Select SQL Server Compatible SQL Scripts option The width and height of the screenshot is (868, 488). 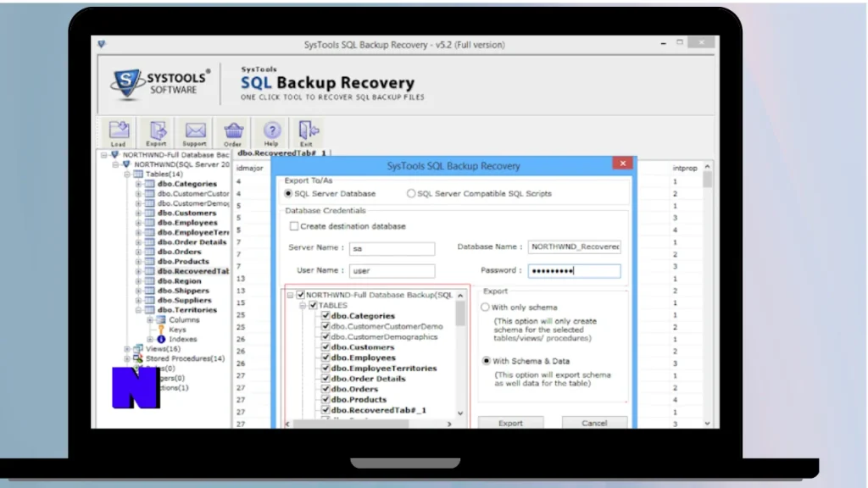[x=411, y=194]
